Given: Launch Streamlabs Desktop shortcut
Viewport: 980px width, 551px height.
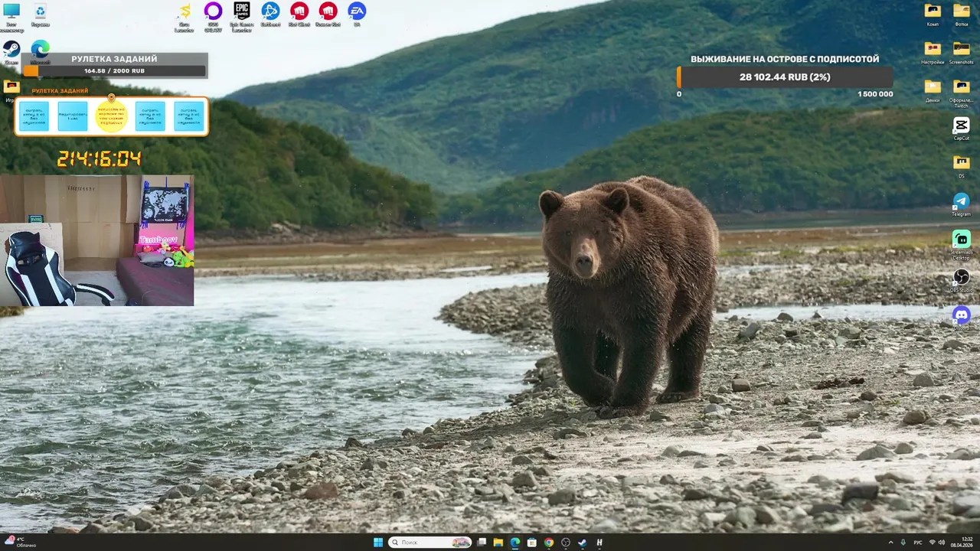Looking at the screenshot, I should pos(962,245).
